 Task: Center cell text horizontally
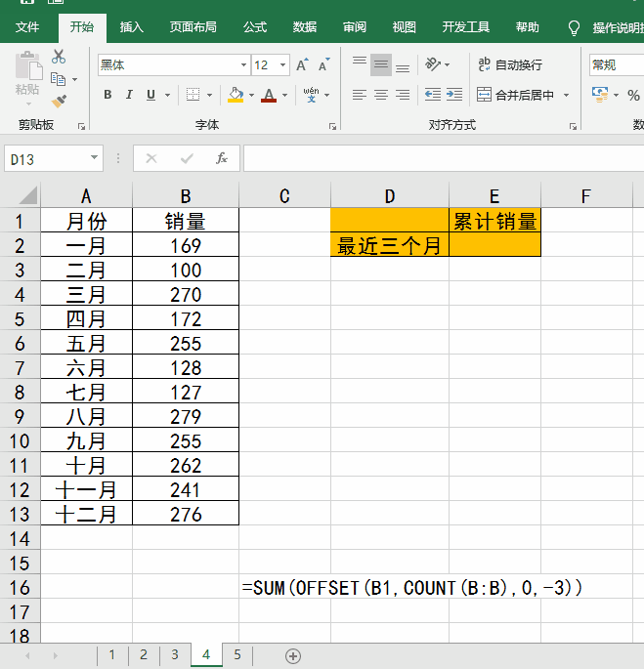tap(381, 95)
